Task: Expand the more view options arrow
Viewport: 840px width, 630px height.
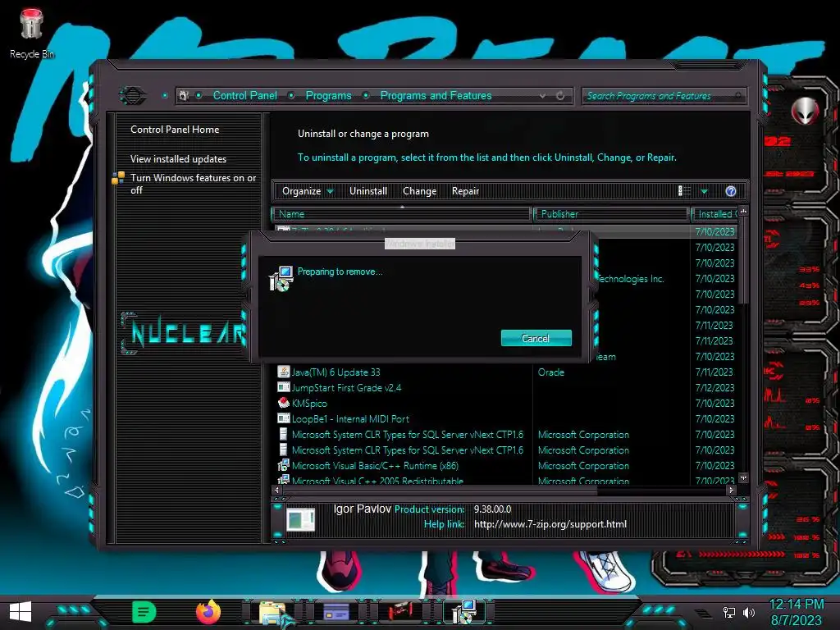Action: (704, 191)
